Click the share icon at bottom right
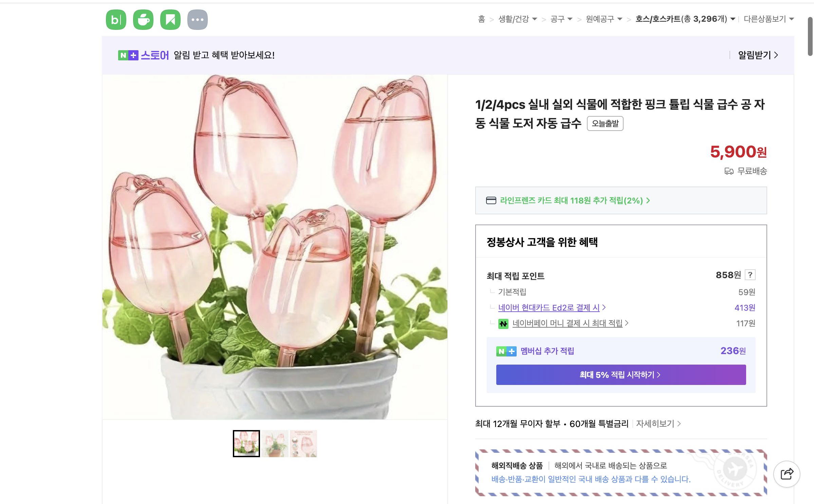Viewport: 814px width, 504px height. [786, 474]
